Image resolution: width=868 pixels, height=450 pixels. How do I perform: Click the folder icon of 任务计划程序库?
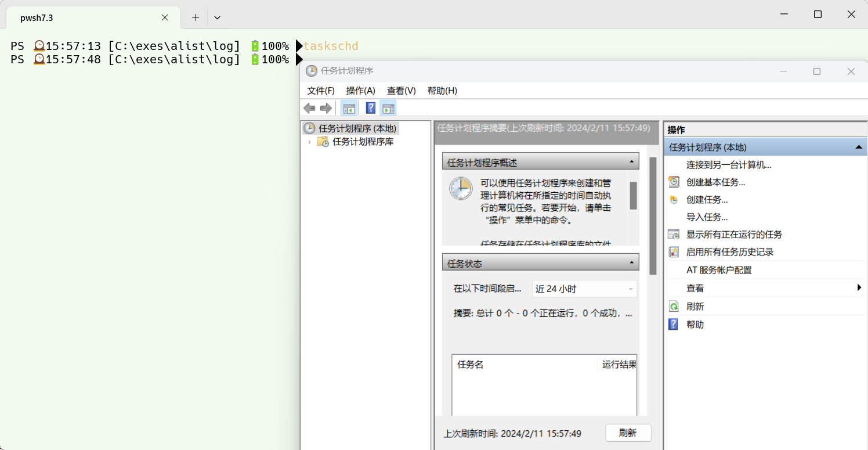coord(323,142)
